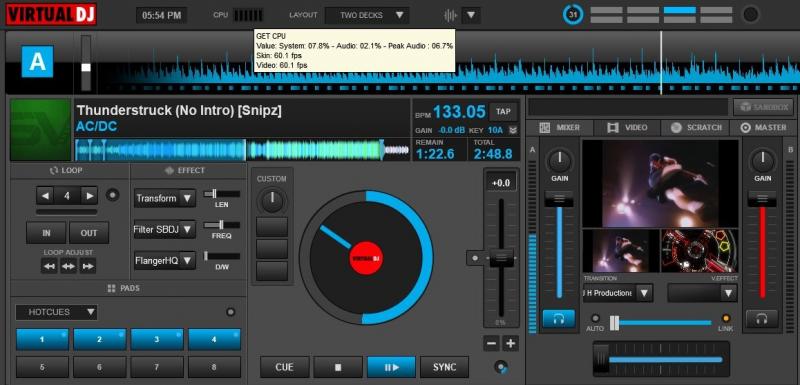Click the red VirtualDJ jogwheel center

click(x=366, y=258)
